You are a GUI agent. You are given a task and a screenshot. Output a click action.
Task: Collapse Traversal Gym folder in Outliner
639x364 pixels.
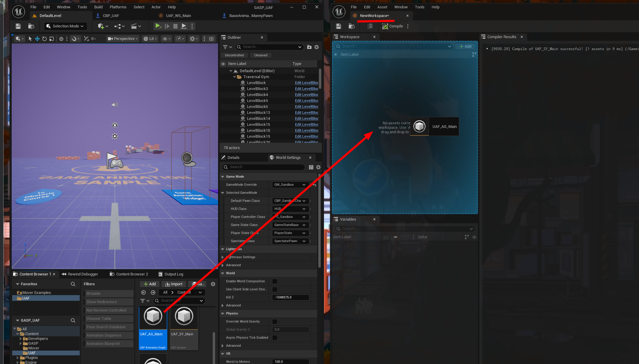(x=234, y=77)
